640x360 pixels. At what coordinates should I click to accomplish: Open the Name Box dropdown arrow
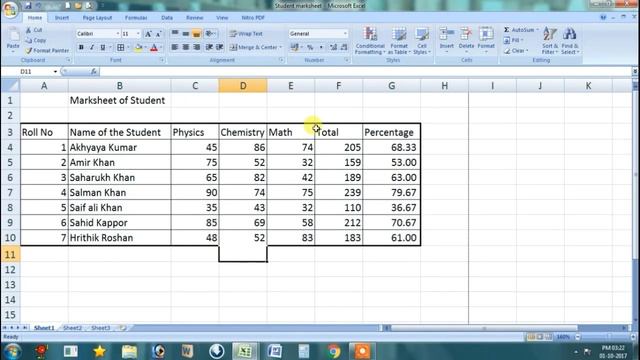55,71
